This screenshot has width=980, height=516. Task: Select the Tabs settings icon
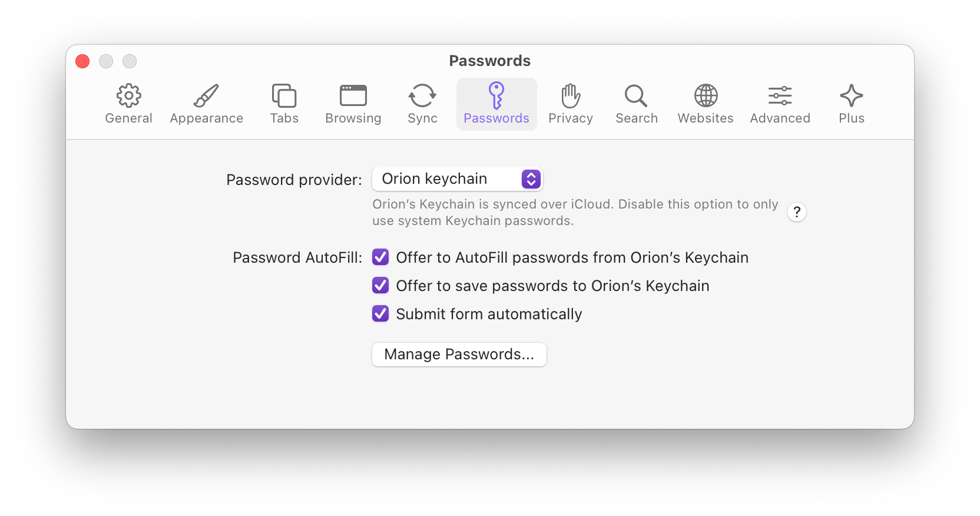[x=284, y=96]
